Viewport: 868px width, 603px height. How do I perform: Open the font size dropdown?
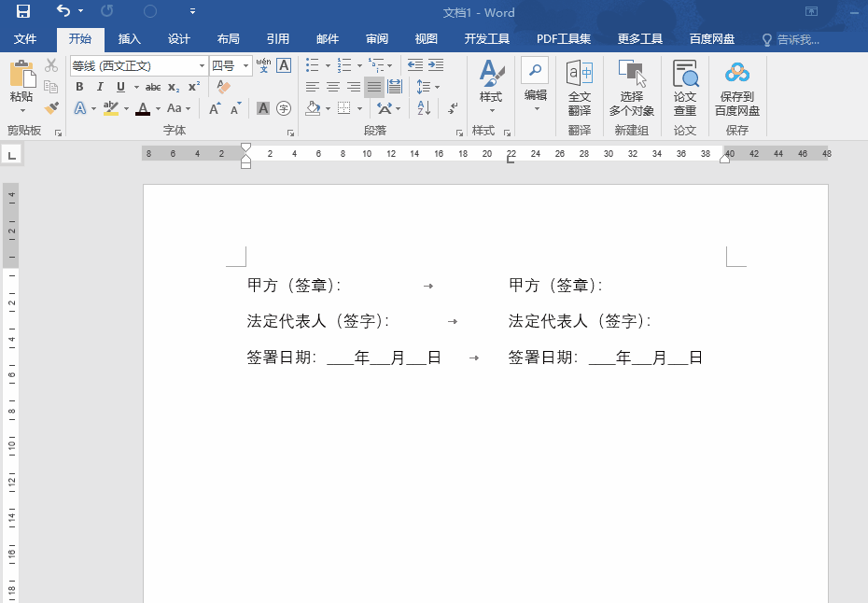point(248,65)
